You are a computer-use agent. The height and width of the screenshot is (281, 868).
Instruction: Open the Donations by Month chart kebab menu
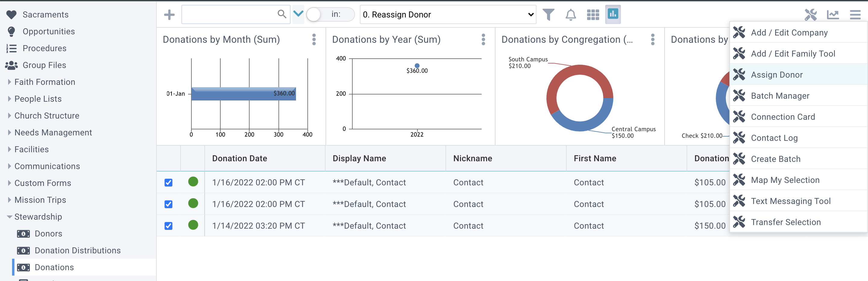(x=313, y=39)
